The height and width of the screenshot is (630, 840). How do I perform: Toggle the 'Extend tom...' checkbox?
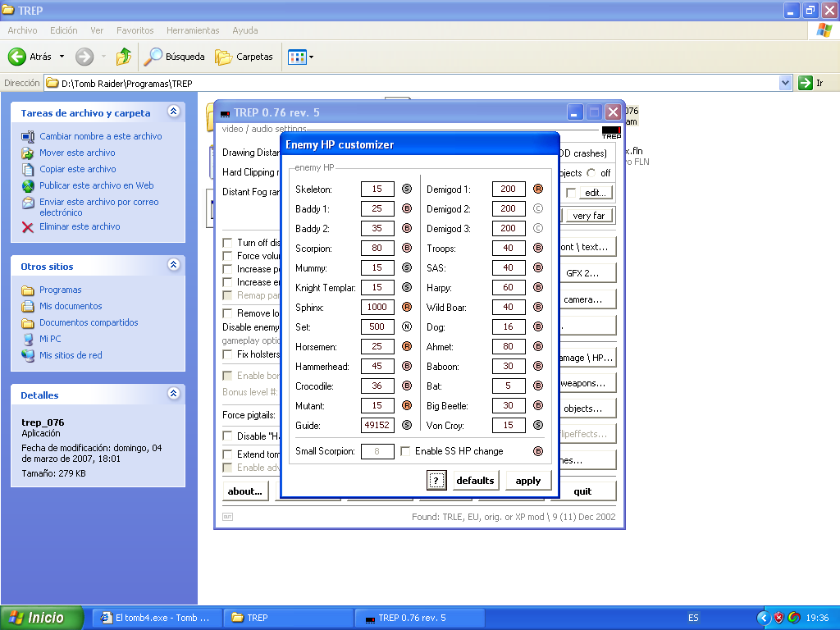(x=227, y=454)
